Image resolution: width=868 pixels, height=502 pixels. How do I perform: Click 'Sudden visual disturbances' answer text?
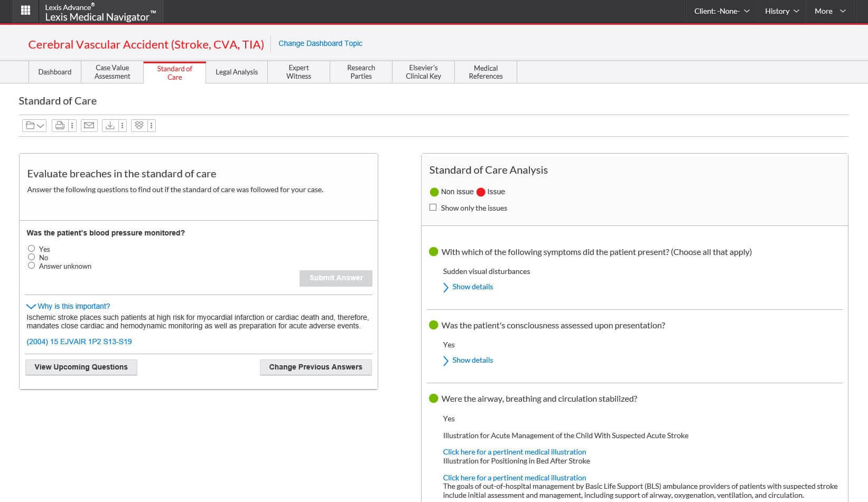pyautogui.click(x=487, y=271)
